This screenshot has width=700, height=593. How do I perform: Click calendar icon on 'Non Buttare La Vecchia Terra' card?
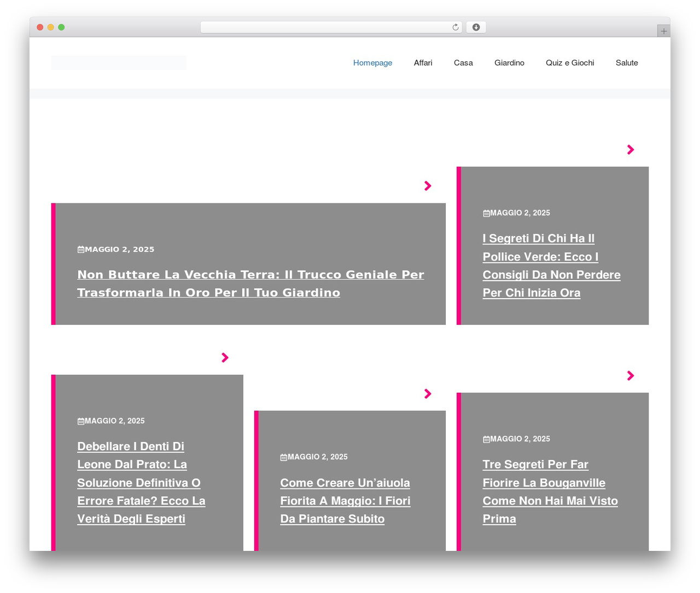click(x=81, y=249)
